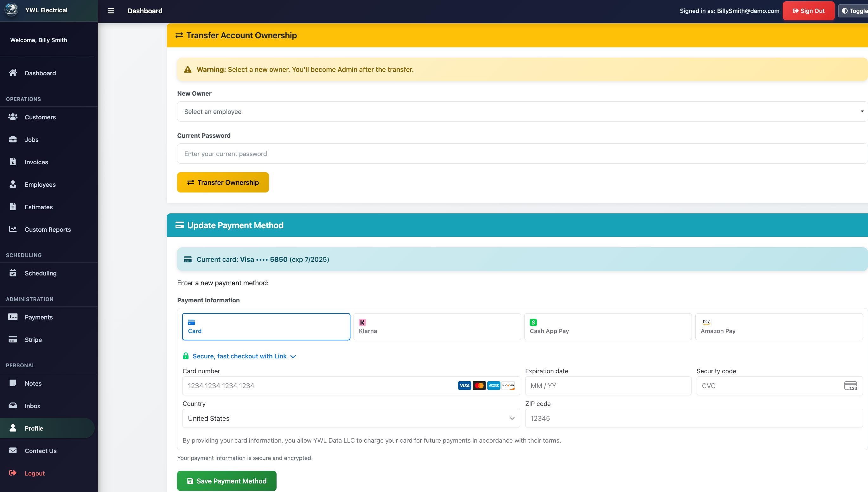Select the Klarna payment option
The image size is (868, 492).
click(437, 327)
